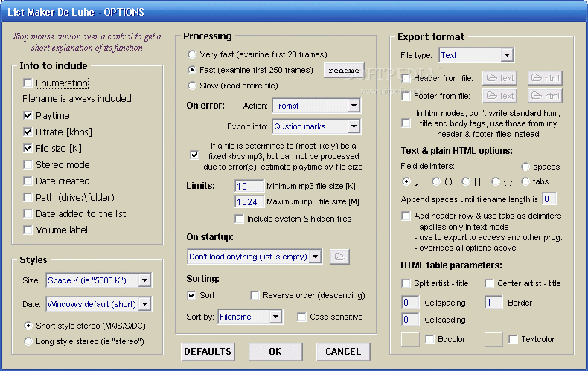Open header text file browse button
This screenshot has width=588, height=371.
pos(500,78)
